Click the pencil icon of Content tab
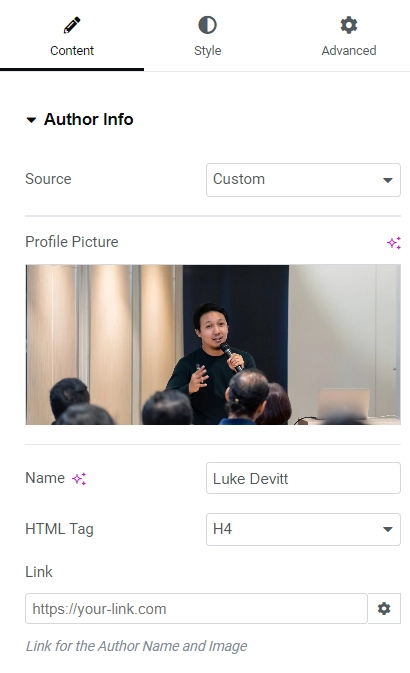 click(72, 25)
